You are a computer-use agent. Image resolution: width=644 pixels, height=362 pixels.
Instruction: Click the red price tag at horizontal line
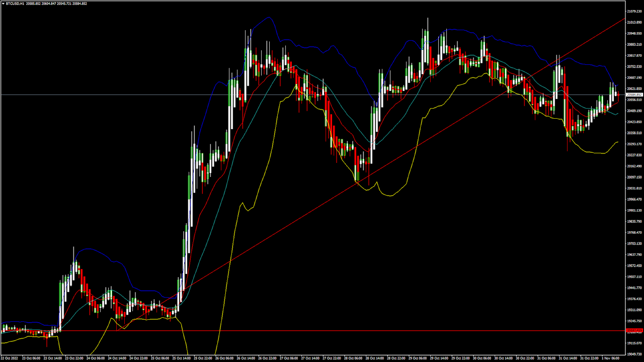tap(634, 330)
